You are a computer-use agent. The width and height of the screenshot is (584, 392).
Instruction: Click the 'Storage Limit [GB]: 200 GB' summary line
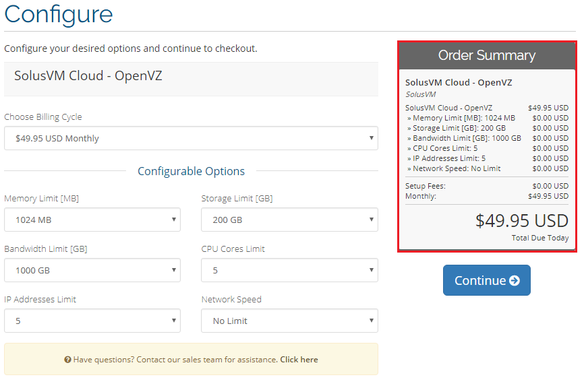(x=487, y=128)
